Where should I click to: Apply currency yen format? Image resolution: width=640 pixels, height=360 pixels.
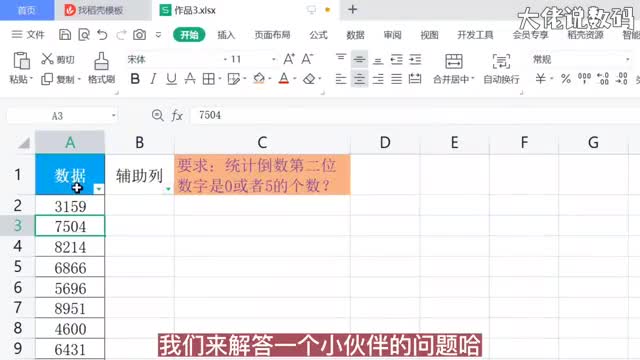click(540, 78)
